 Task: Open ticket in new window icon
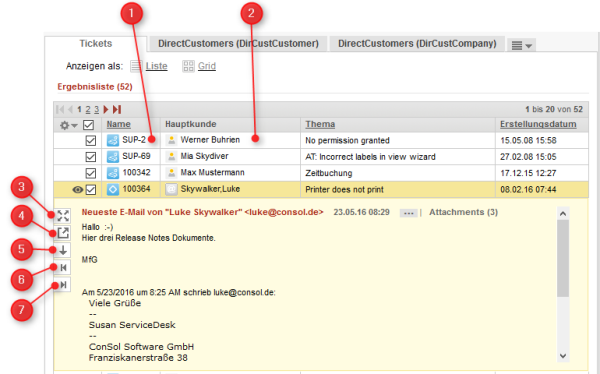click(x=63, y=233)
